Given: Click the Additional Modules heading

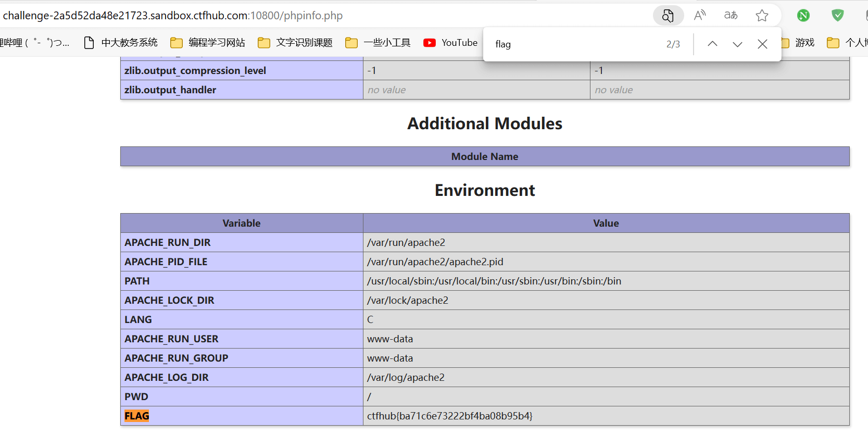Looking at the screenshot, I should (485, 123).
